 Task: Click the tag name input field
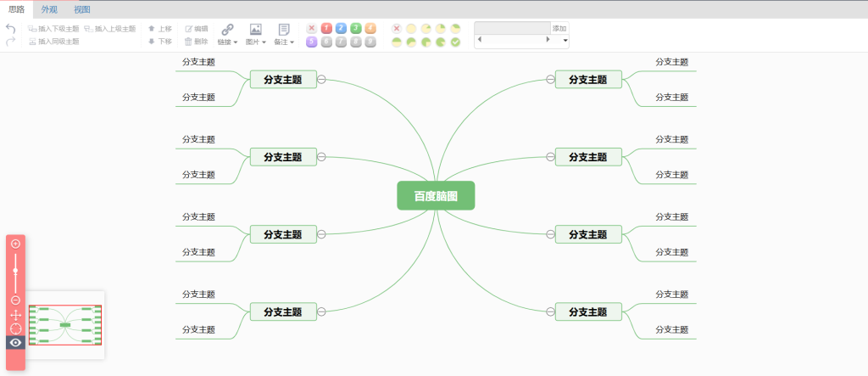513,28
